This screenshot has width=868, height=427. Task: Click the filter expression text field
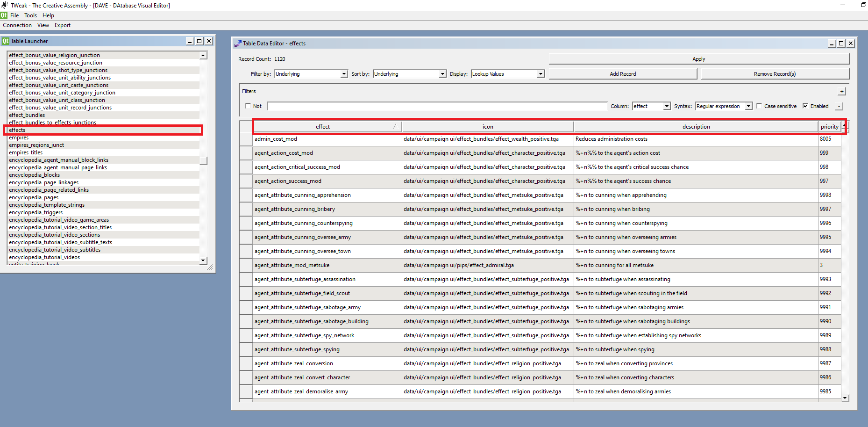(x=437, y=106)
